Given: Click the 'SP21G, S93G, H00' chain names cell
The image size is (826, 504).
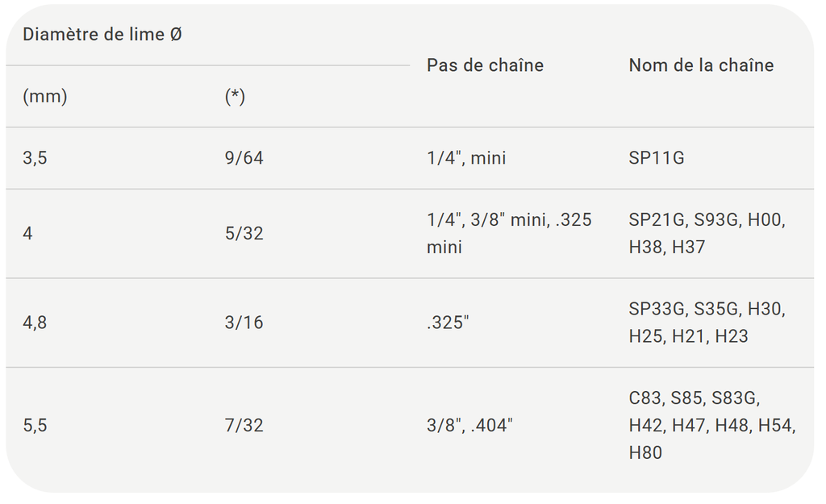Looking at the screenshot, I should 707,234.
